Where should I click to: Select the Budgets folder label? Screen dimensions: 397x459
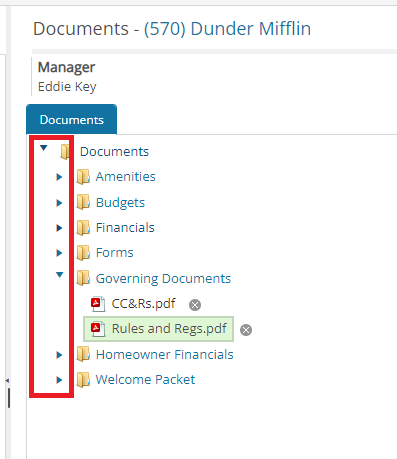click(x=120, y=203)
